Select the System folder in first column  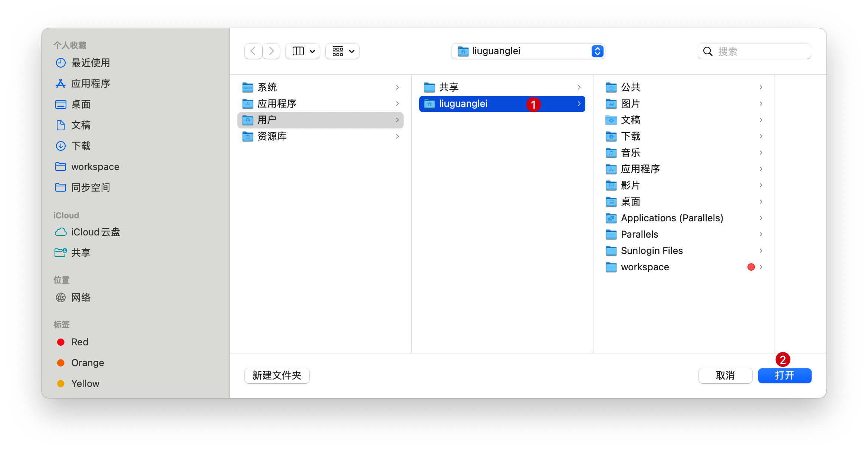pyautogui.click(x=267, y=87)
